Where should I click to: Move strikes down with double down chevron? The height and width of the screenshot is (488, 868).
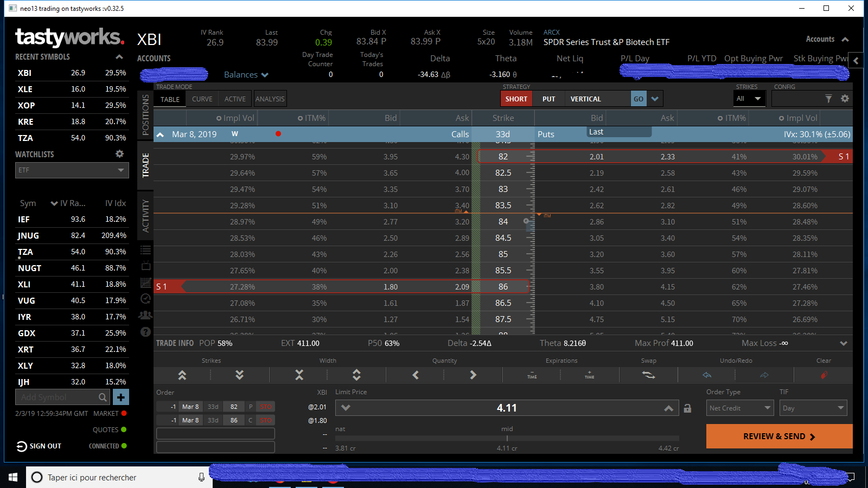tap(239, 375)
